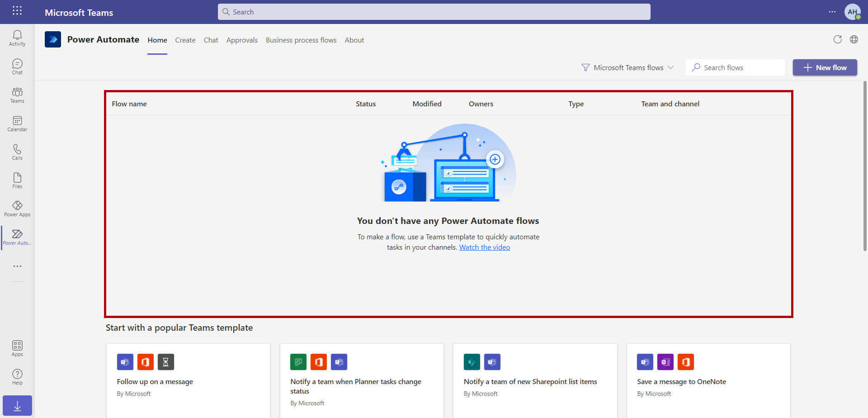Click the Team and channel column header
The height and width of the screenshot is (418, 868).
click(670, 104)
